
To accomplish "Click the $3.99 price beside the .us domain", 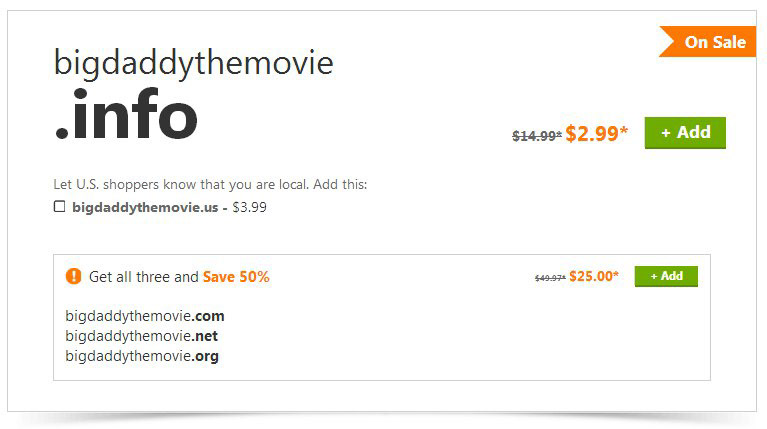I will pyautogui.click(x=249, y=207).
